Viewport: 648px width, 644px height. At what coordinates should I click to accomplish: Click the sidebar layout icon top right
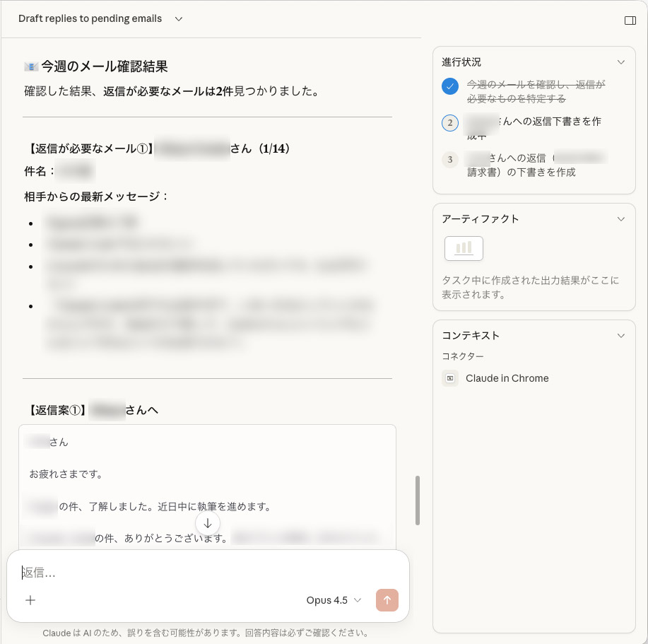click(630, 20)
